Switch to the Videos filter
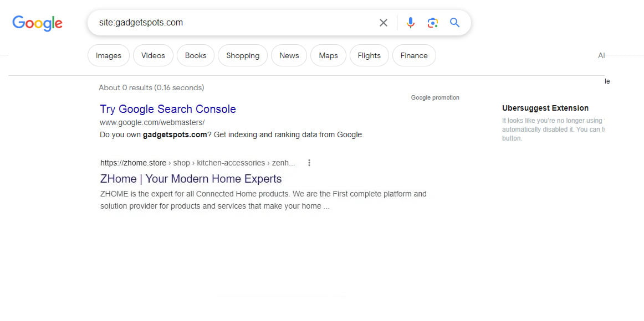This screenshot has width=644, height=321. 153,55
